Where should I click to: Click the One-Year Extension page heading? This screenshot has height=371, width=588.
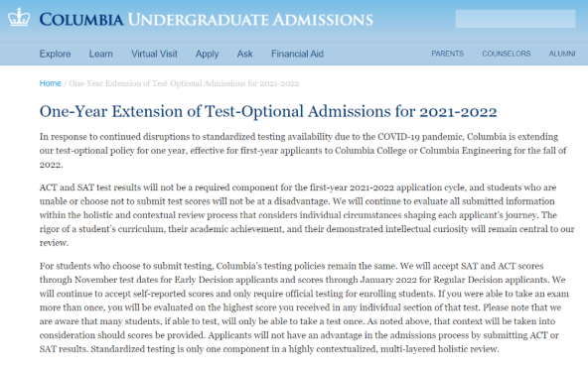point(268,111)
